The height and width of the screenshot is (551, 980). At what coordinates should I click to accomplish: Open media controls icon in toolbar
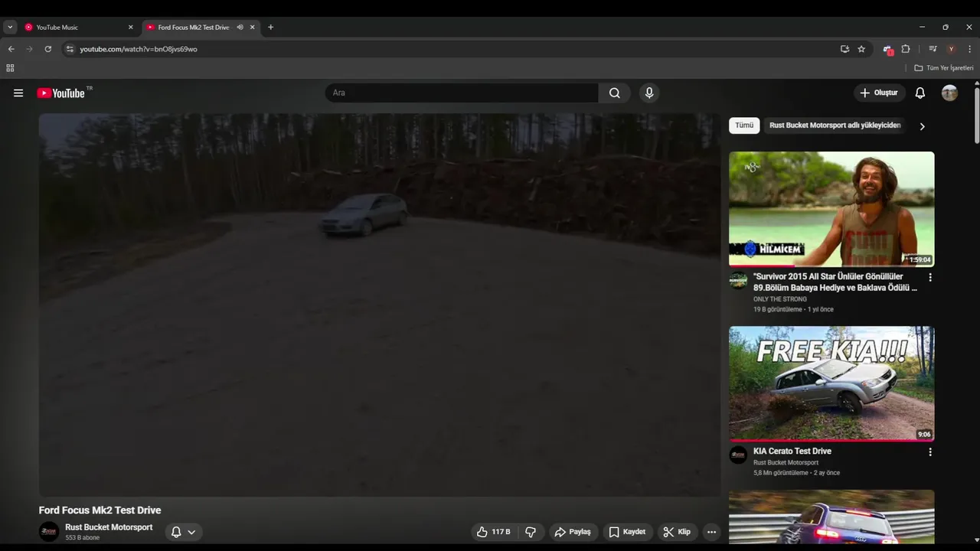coord(933,49)
